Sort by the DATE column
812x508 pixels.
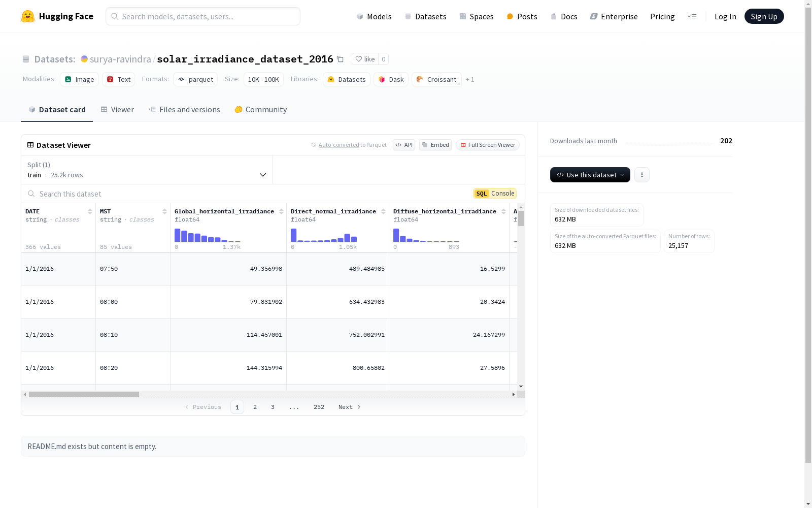[90, 211]
